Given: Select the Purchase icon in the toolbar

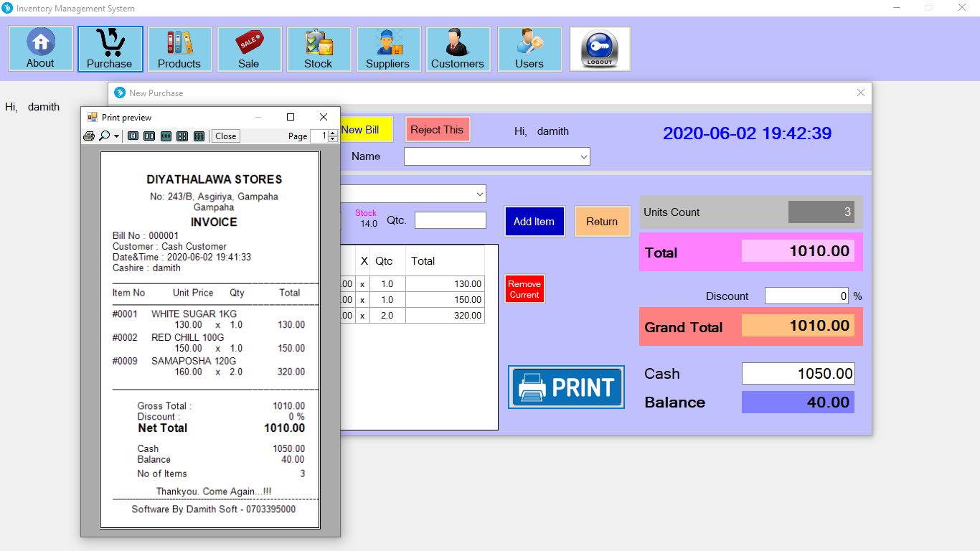Looking at the screenshot, I should pyautogui.click(x=110, y=48).
